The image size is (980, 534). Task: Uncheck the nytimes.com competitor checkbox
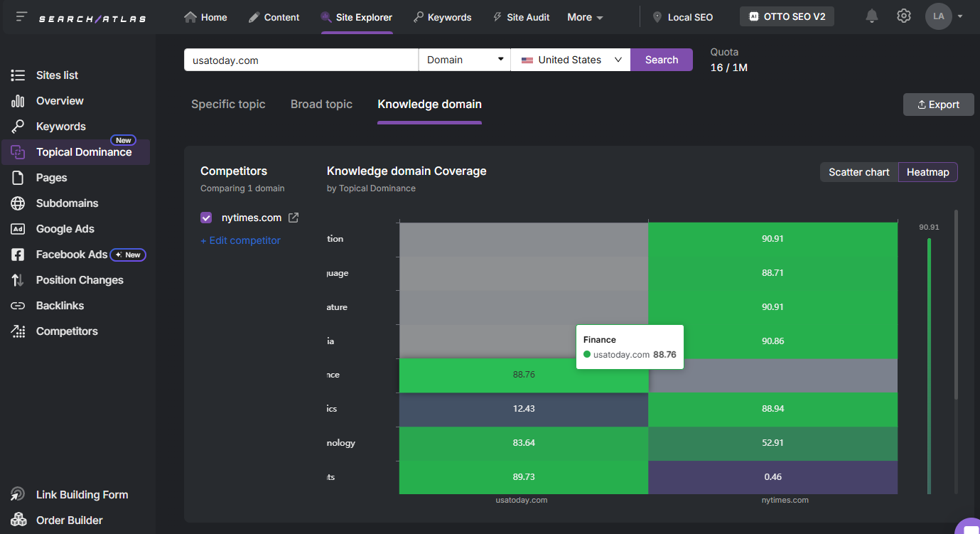coord(205,218)
